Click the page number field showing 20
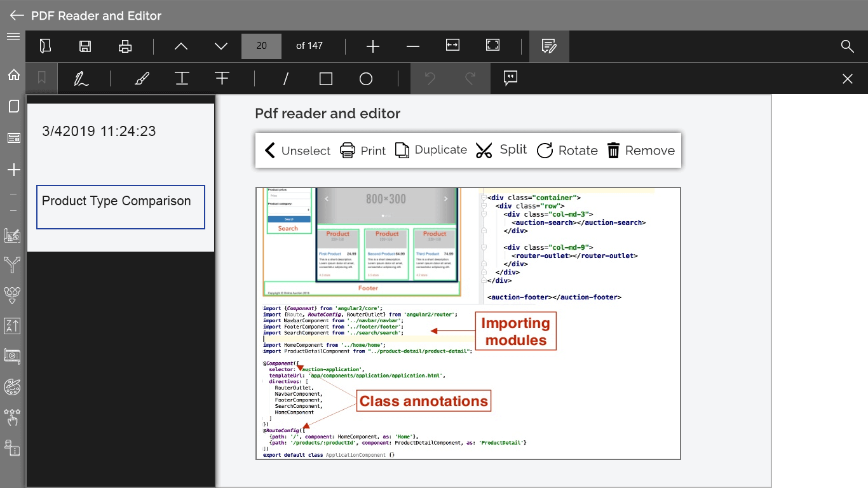Screen dimensions: 868x488 pos(261,46)
